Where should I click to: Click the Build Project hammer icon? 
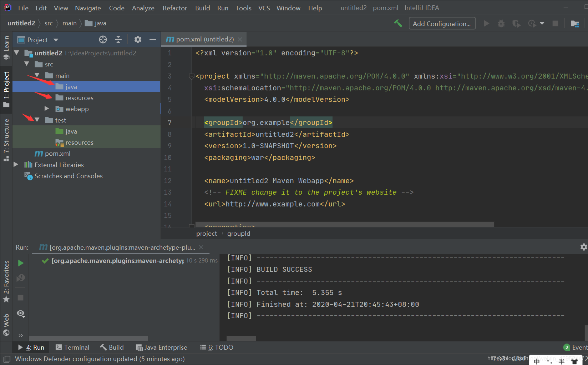pyautogui.click(x=398, y=24)
